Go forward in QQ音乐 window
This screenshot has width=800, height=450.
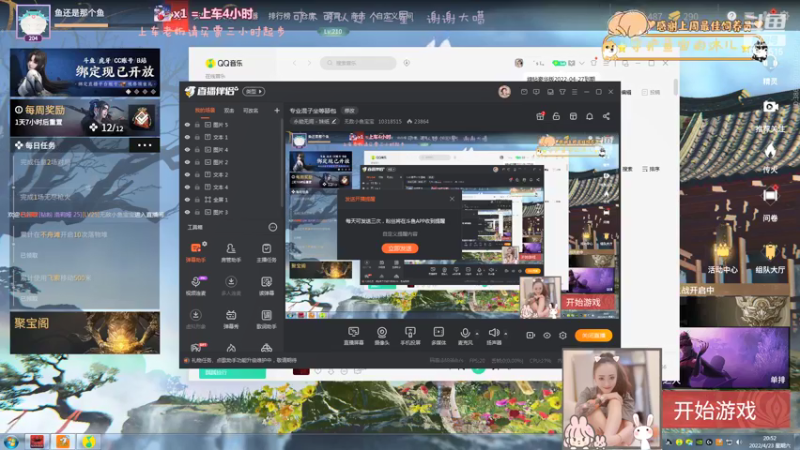point(309,63)
